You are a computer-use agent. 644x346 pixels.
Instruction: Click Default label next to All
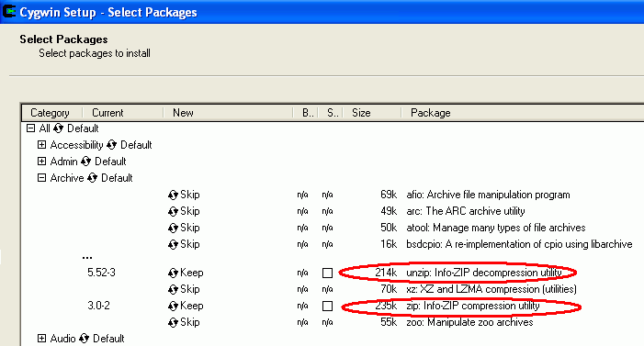83,128
